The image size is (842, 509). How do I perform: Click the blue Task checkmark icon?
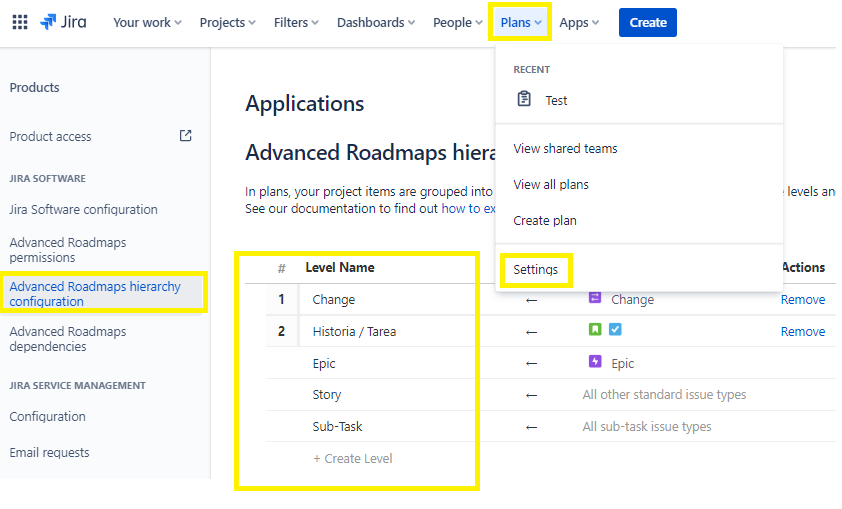click(615, 329)
